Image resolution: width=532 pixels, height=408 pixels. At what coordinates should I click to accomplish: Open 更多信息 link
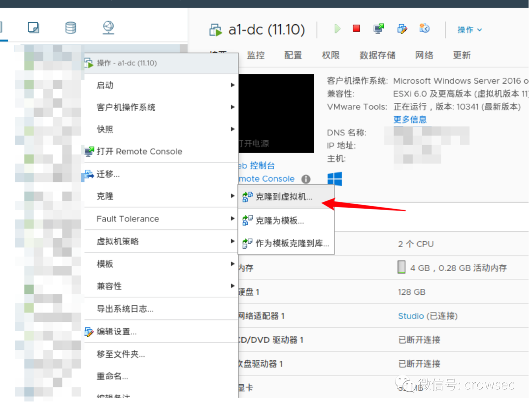click(x=410, y=120)
